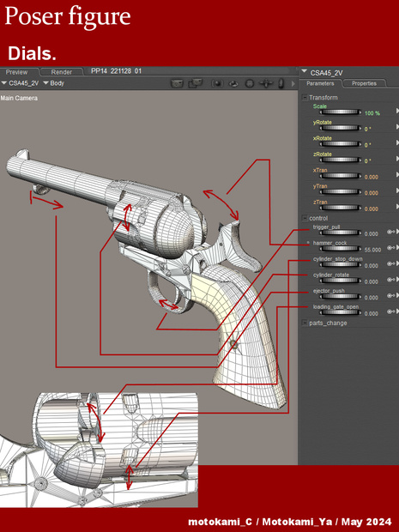Click the area render icon next to camera

[x=196, y=83]
